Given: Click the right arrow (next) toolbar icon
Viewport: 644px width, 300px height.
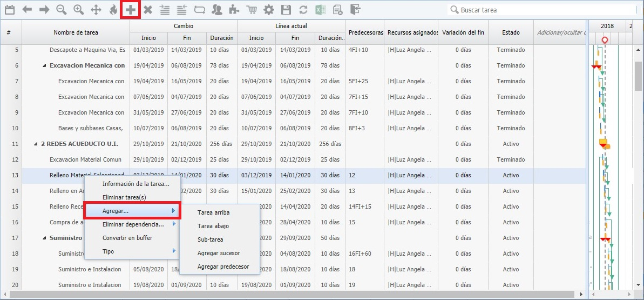Looking at the screenshot, I should coord(44,10).
